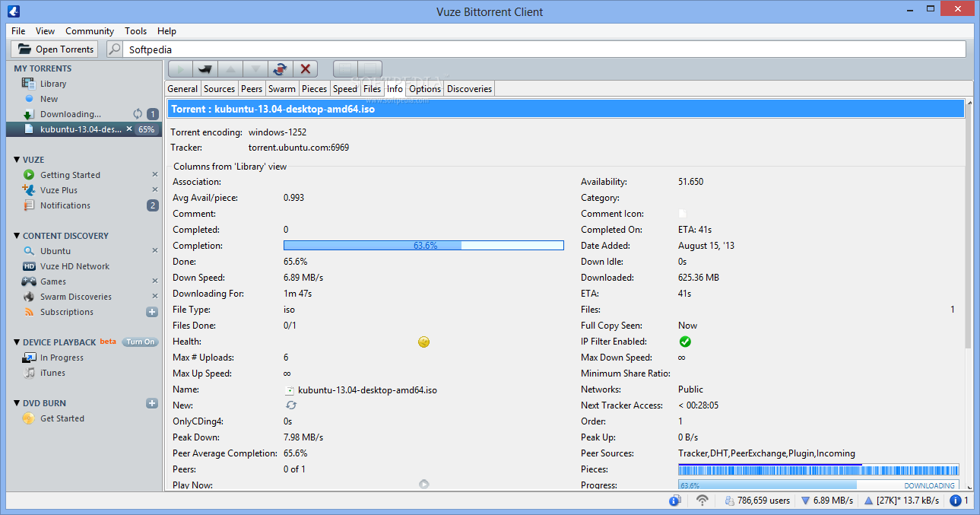This screenshot has width=980, height=515.
Task: Open iTunes device entry
Action: (x=52, y=373)
